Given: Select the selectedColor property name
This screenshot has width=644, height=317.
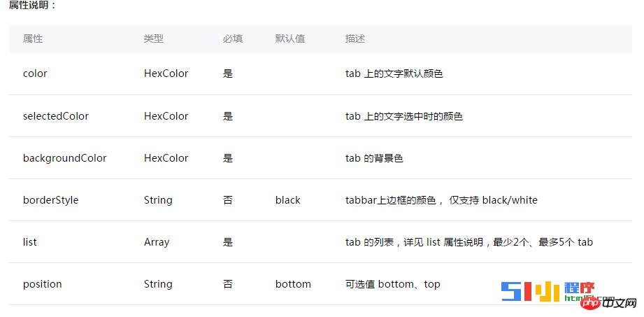Looking at the screenshot, I should [56, 116].
